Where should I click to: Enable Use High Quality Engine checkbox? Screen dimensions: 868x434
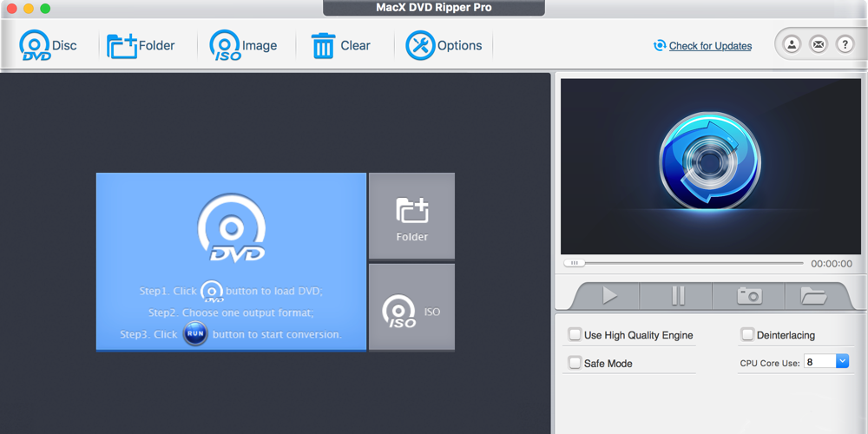click(575, 334)
